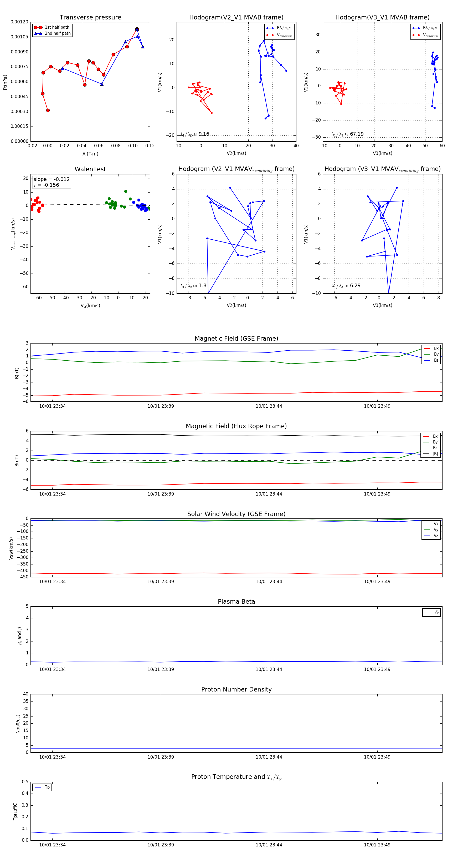Click 'Hodogram(V2_V1 MVAB frame)' title

tap(236, 18)
